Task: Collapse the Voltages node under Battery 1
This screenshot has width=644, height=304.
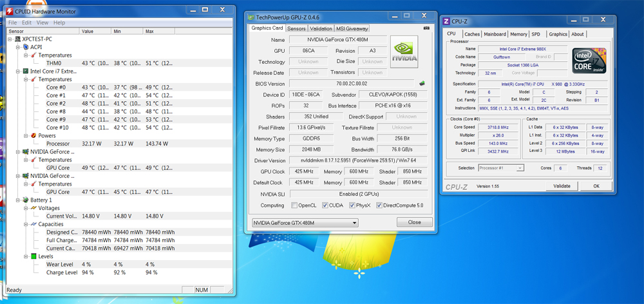Action: point(26,208)
